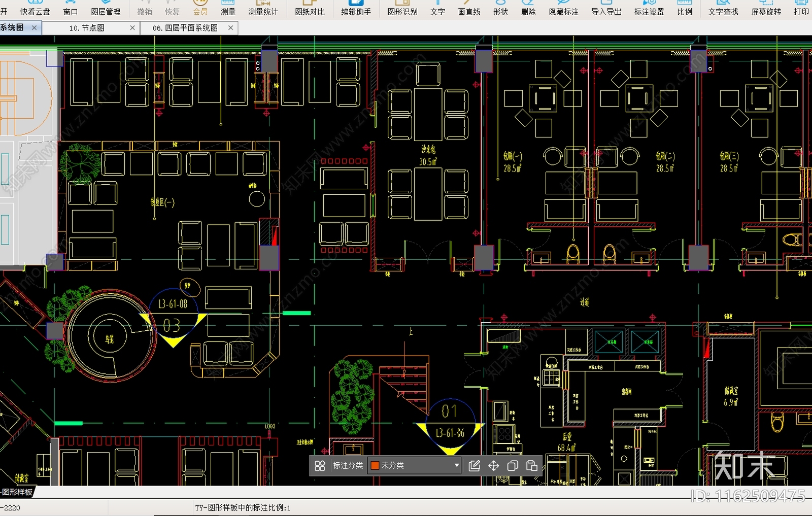Open 测量统计 measurement statistics
Viewport: 812px width, 516px height.
tap(263, 8)
